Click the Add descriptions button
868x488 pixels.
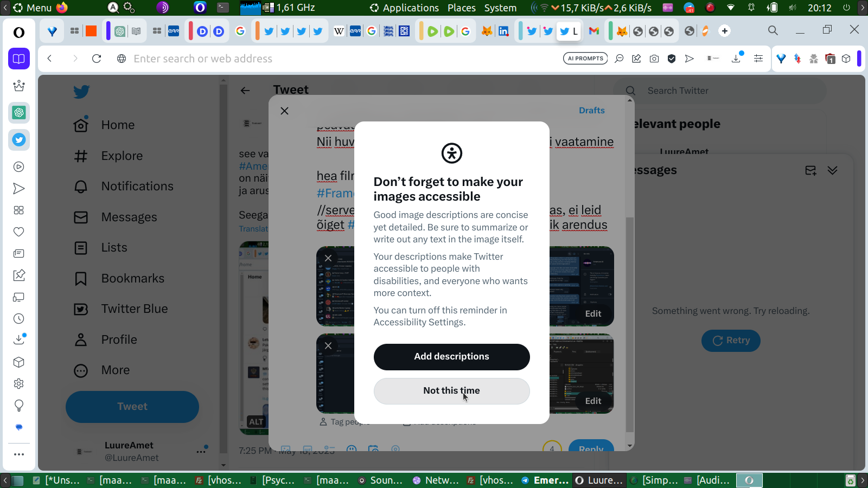click(x=451, y=357)
